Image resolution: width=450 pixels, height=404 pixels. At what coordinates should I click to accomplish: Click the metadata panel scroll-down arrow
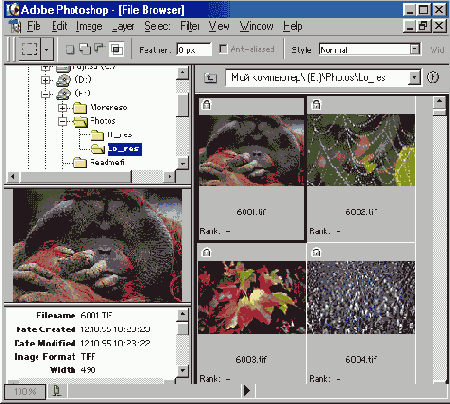(x=183, y=370)
